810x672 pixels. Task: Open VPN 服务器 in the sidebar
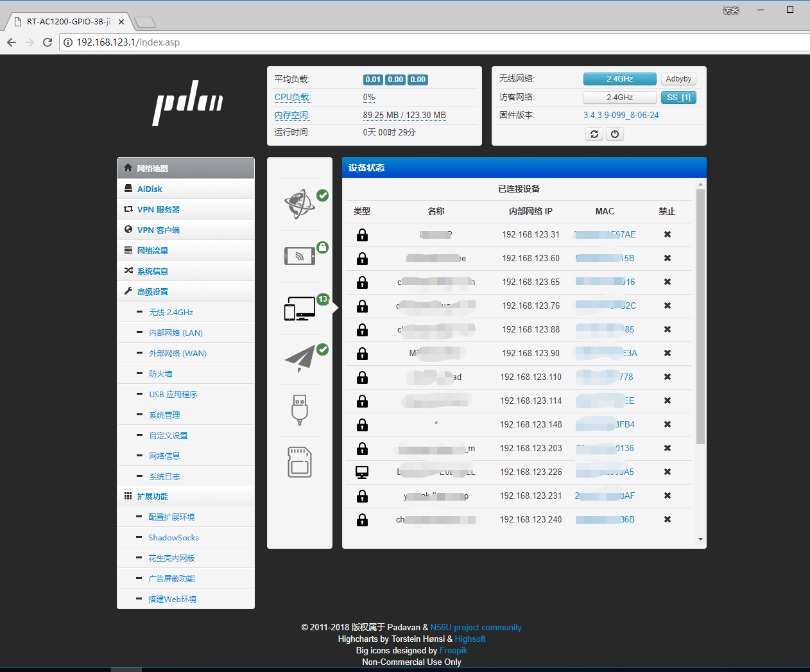point(186,209)
